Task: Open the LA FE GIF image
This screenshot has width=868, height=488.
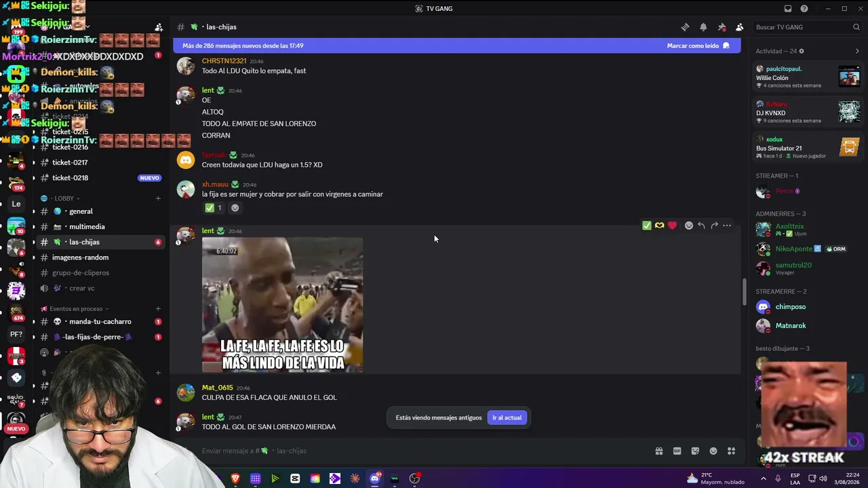Action: (x=282, y=305)
